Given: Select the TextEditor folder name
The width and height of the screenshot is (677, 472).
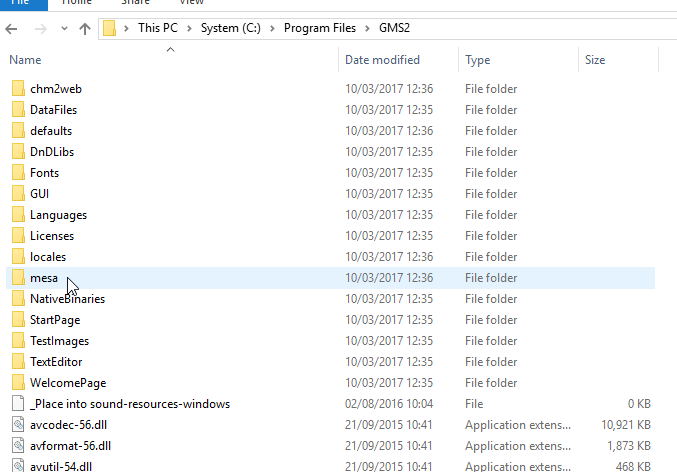Looking at the screenshot, I should pyautogui.click(x=56, y=362).
